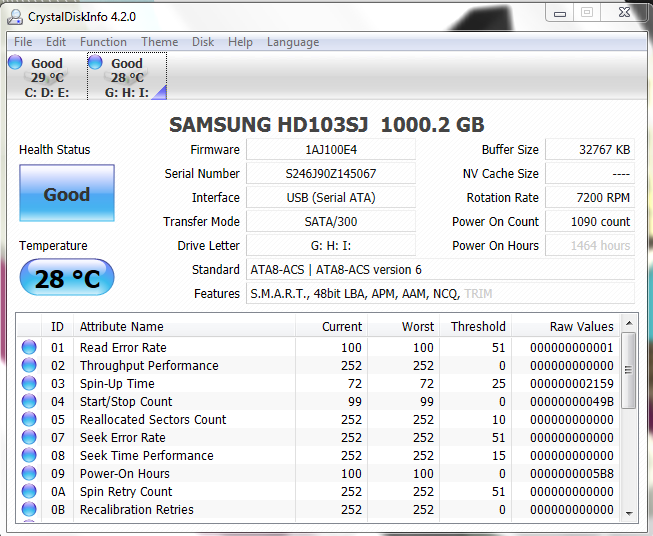Click the Rotation Rate value 7200 RPM
Image resolution: width=653 pixels, height=536 pixels.
click(x=590, y=197)
